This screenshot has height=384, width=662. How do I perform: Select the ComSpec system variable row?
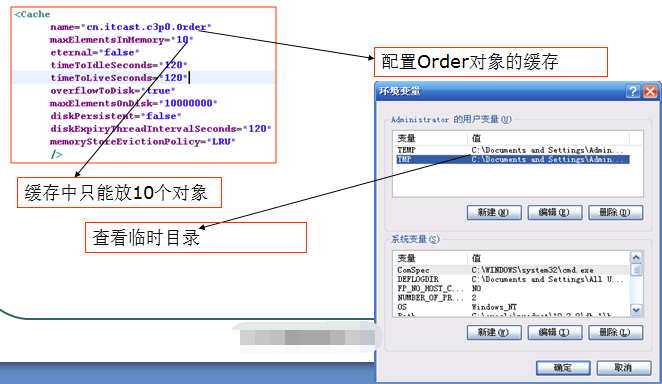pos(513,270)
